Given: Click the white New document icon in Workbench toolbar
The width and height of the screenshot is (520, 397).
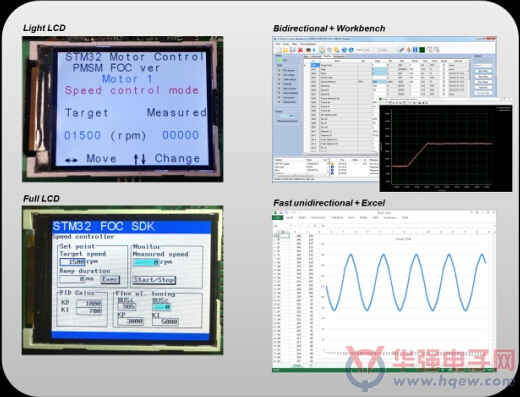Looking at the screenshot, I should pyautogui.click(x=279, y=50).
